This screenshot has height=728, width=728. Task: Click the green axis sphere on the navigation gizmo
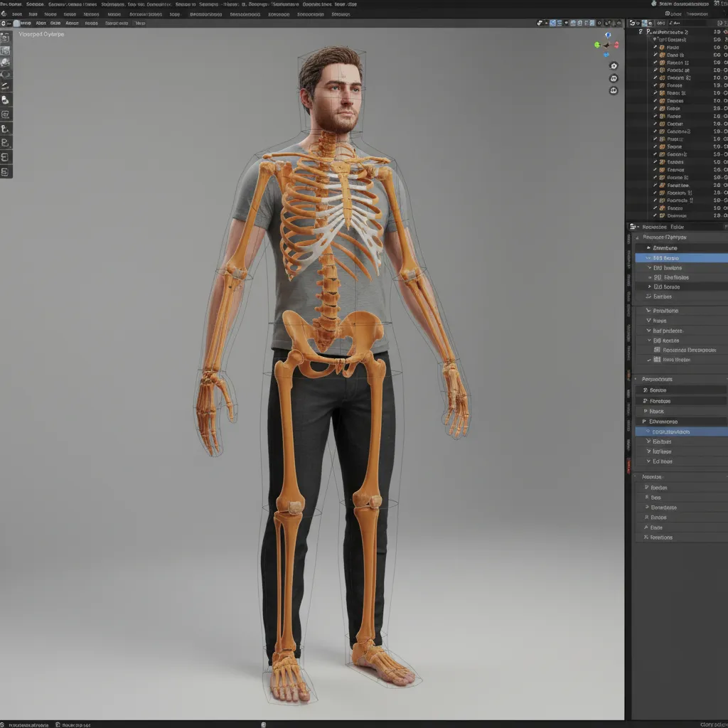596,44
